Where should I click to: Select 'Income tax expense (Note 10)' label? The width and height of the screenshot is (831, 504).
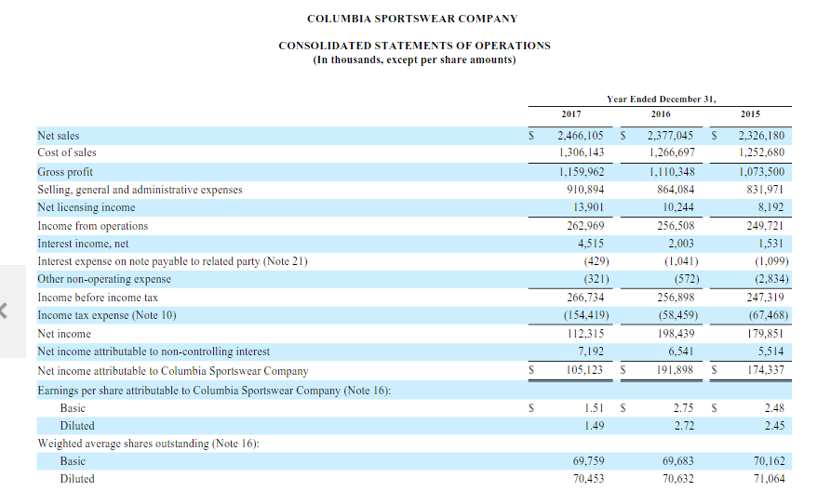(x=106, y=316)
